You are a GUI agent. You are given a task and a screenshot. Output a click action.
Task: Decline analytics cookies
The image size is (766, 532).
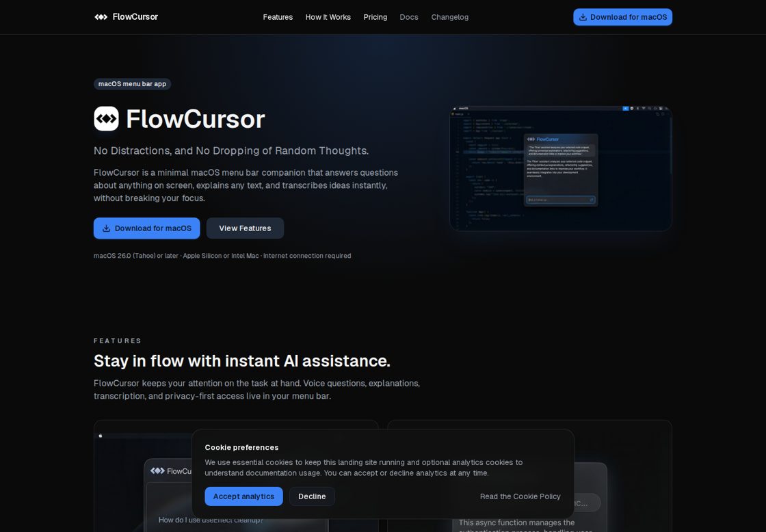pos(312,496)
